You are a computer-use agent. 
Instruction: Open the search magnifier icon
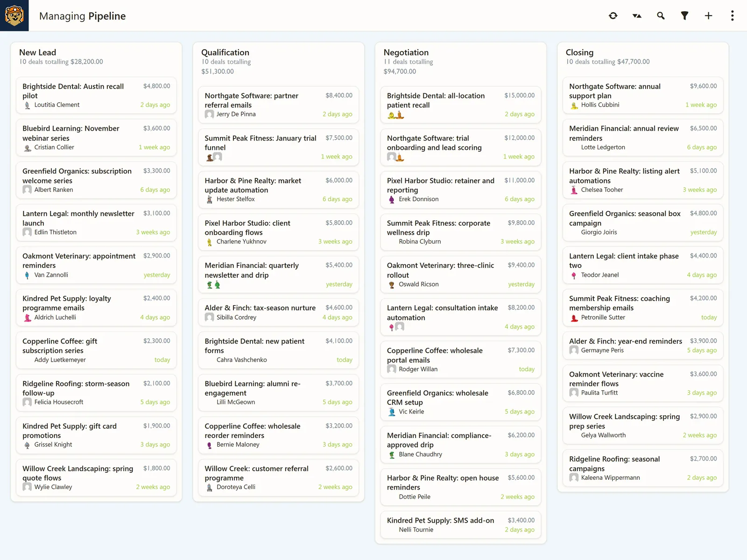click(x=661, y=16)
